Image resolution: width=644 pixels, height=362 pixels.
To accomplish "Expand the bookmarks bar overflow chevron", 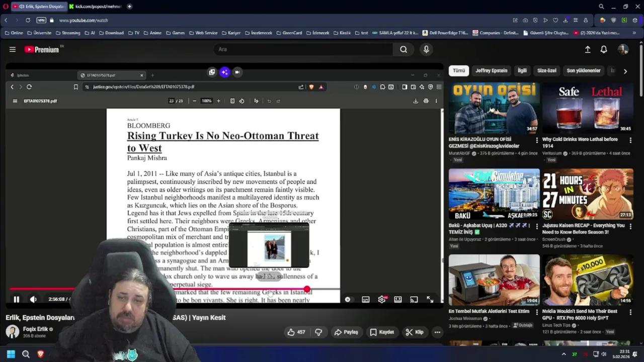I will point(634,33).
